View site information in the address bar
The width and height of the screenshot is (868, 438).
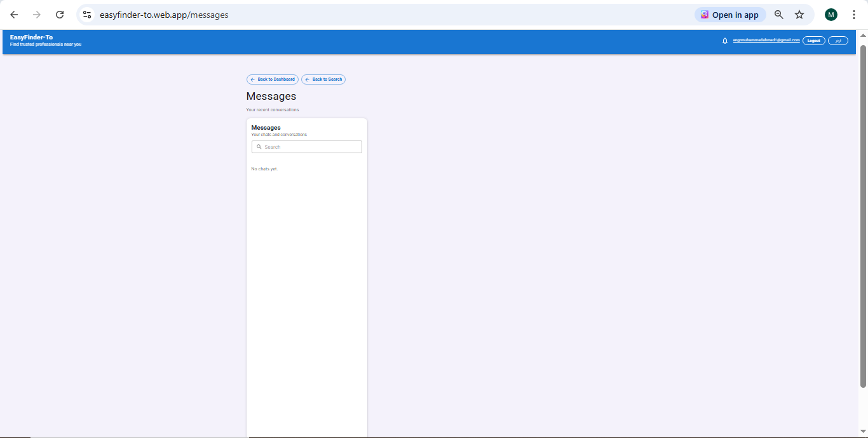[87, 15]
